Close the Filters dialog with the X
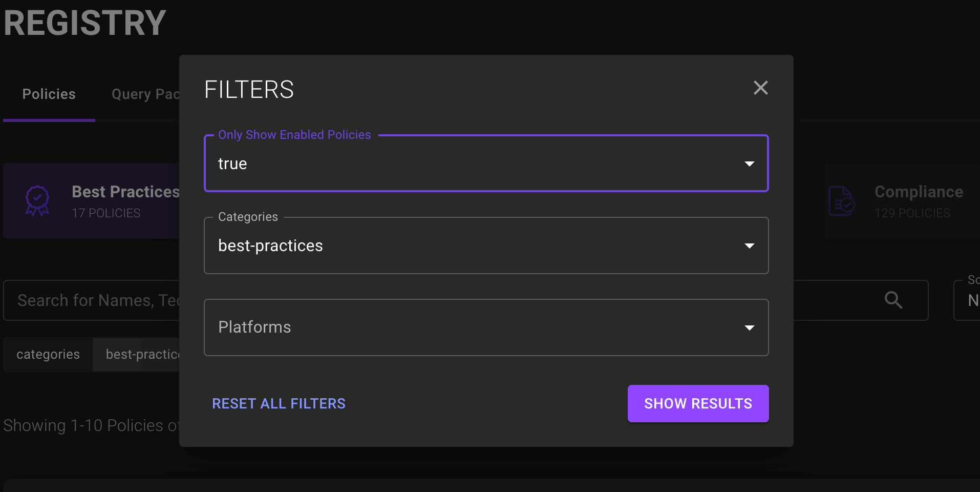Screen dimensions: 980x492 click(760, 88)
